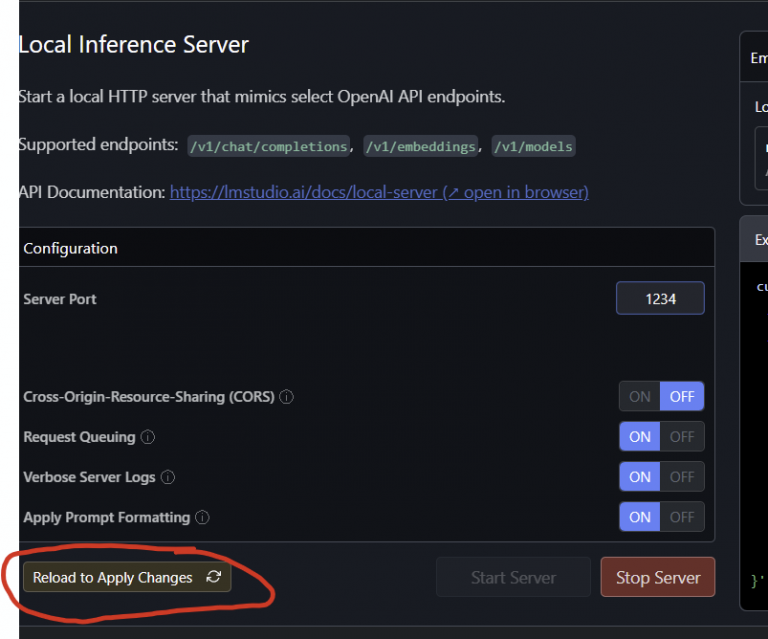Click the /v1/embeddings endpoint tag
This screenshot has height=639, width=768.
(x=420, y=147)
